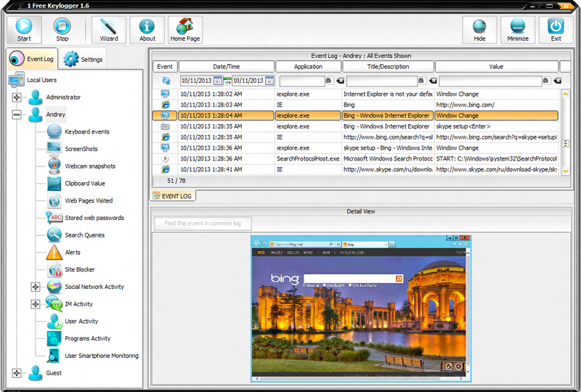Sort by the Title/Description column header

388,67
